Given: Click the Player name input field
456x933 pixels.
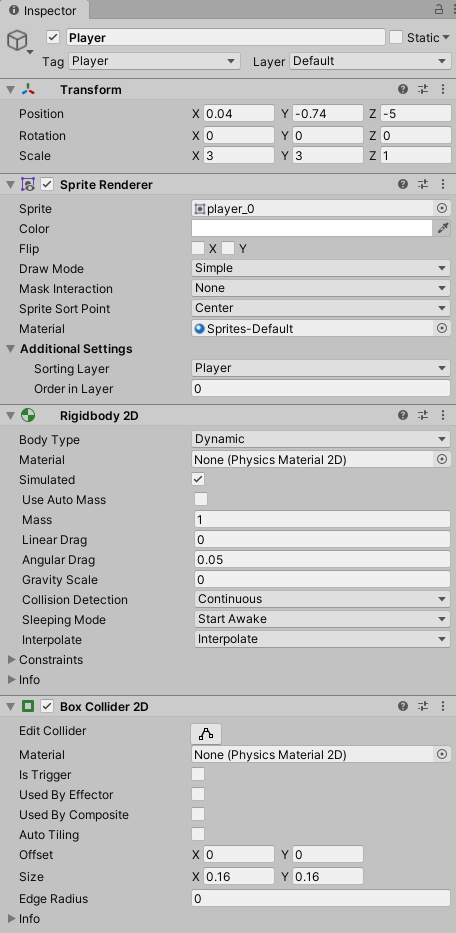Looking at the screenshot, I should (x=226, y=37).
